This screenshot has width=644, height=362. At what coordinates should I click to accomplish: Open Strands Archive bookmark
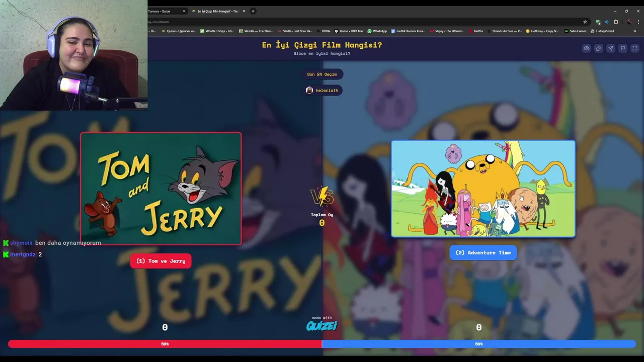pyautogui.click(x=504, y=31)
